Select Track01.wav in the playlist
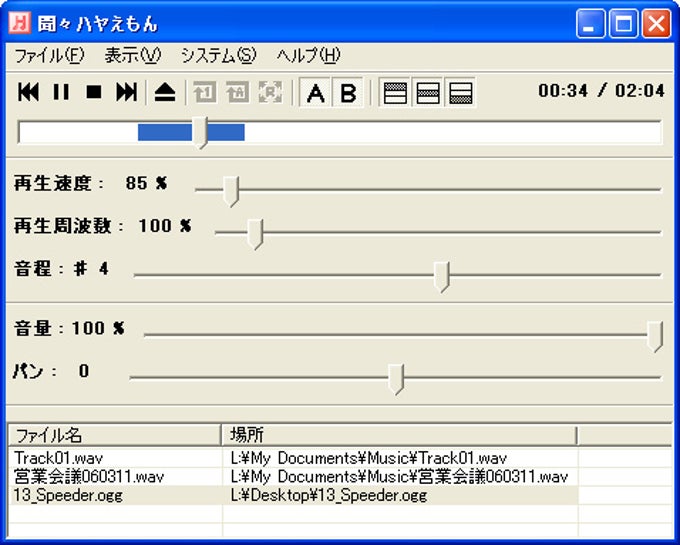This screenshot has height=545, width=680. click(x=59, y=458)
